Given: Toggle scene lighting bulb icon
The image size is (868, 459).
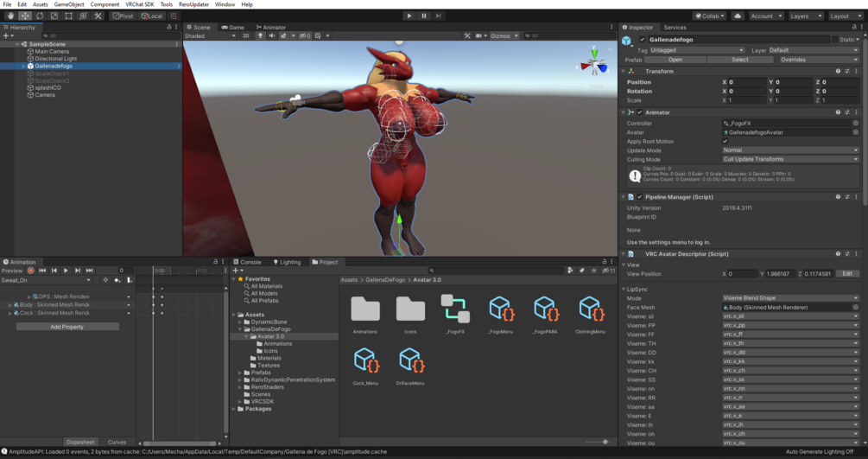Looking at the screenshot, I should 260,36.
